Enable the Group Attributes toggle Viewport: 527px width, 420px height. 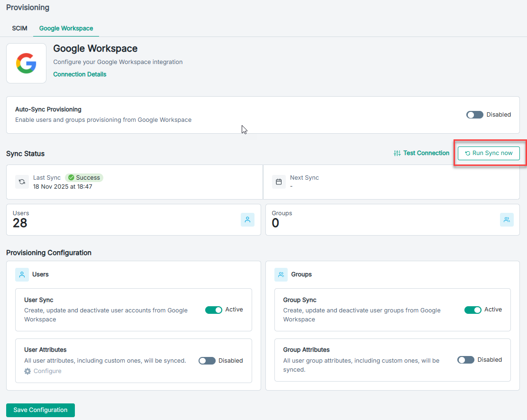pyautogui.click(x=466, y=360)
